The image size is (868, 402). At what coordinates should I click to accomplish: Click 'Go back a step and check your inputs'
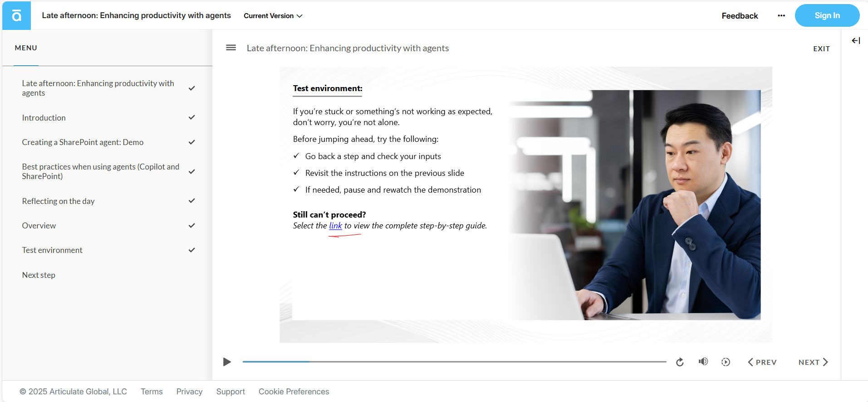point(373,156)
